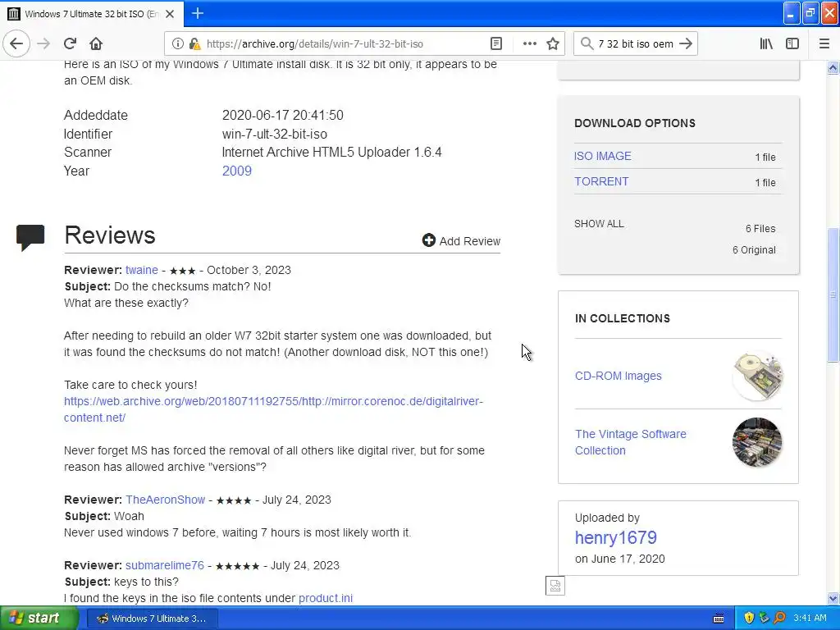This screenshot has width=840, height=630.
Task: Click the vertical scrollbar thumb
Action: coord(833,295)
